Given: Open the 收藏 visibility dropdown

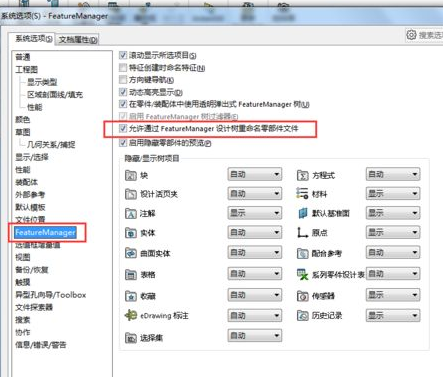Looking at the screenshot, I should point(255,295).
